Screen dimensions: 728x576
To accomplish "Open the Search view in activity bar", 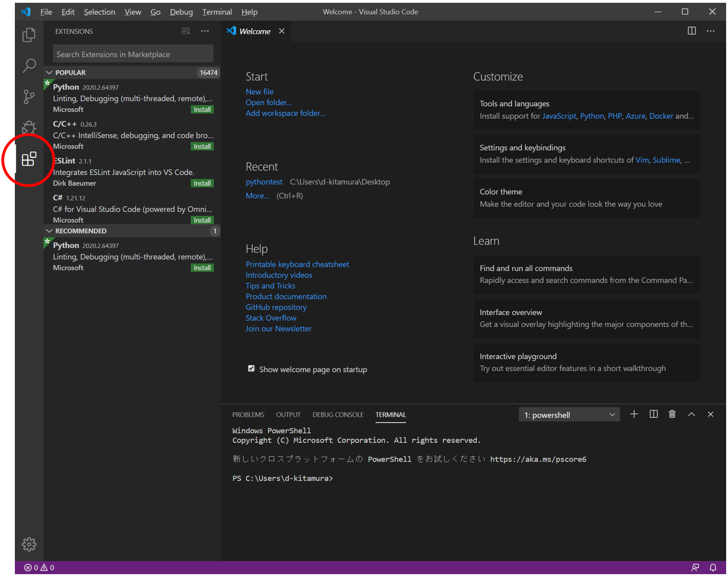I will pyautogui.click(x=29, y=66).
